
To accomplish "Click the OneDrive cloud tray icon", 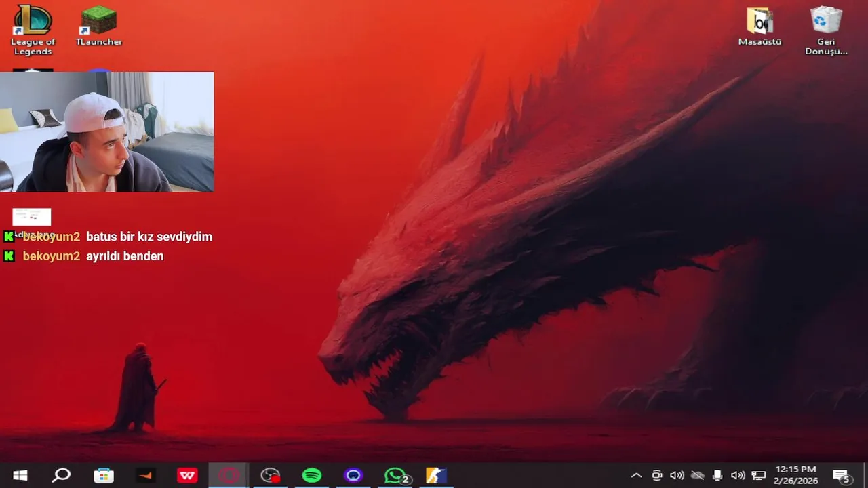I will point(697,476).
